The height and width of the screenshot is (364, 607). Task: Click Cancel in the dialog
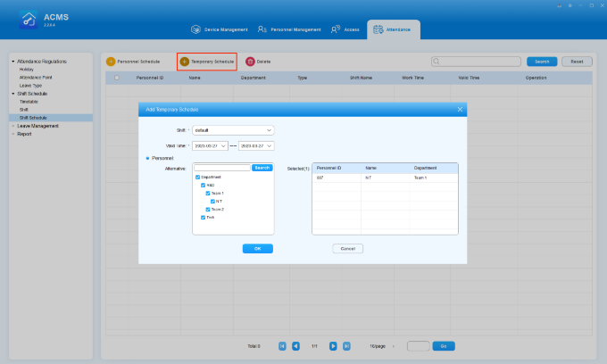pos(347,248)
